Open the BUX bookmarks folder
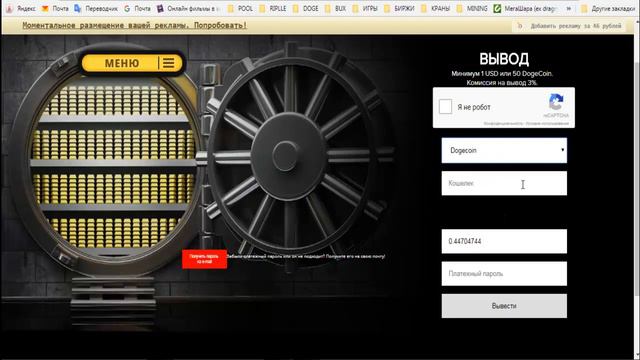This screenshot has height=360, width=640. tap(336, 8)
